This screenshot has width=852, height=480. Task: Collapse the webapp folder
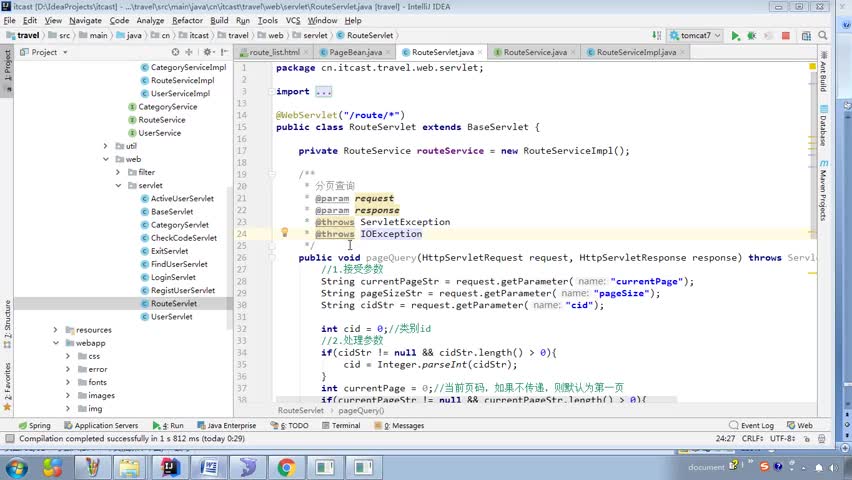pos(55,343)
